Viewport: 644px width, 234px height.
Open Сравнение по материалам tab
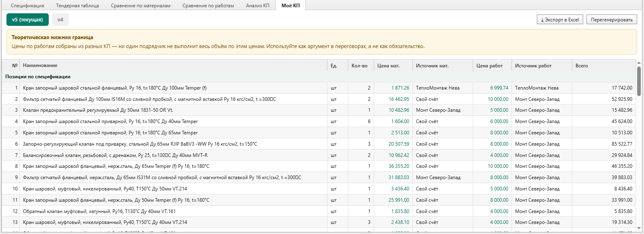click(141, 6)
